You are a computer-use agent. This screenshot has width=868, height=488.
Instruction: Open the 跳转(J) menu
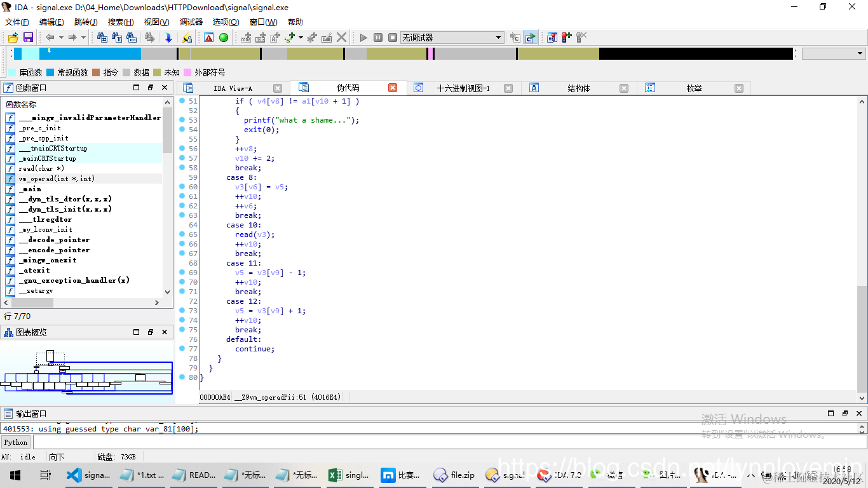[x=86, y=22]
